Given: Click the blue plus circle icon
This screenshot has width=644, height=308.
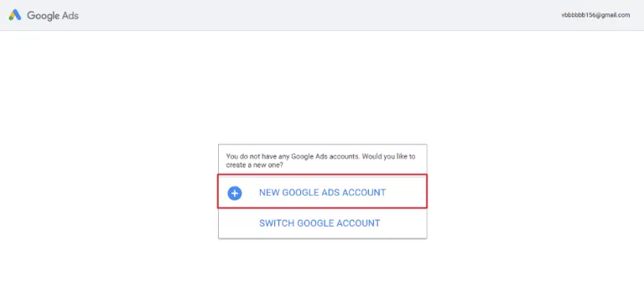Looking at the screenshot, I should [235, 193].
